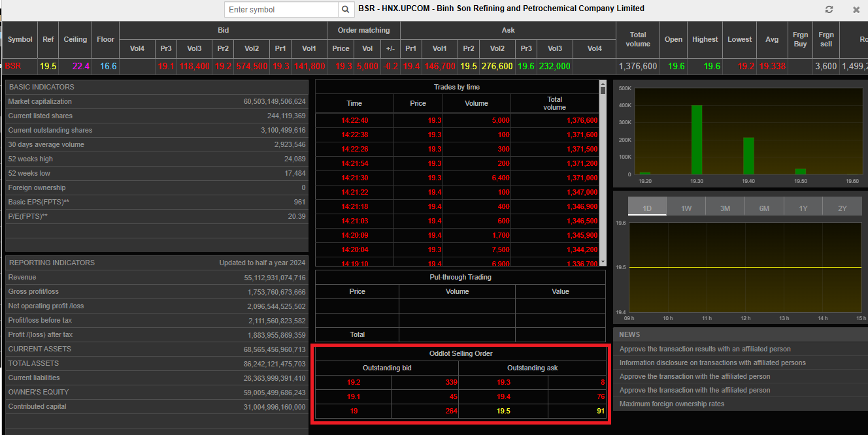Click the floor price 16.6

tap(108, 66)
